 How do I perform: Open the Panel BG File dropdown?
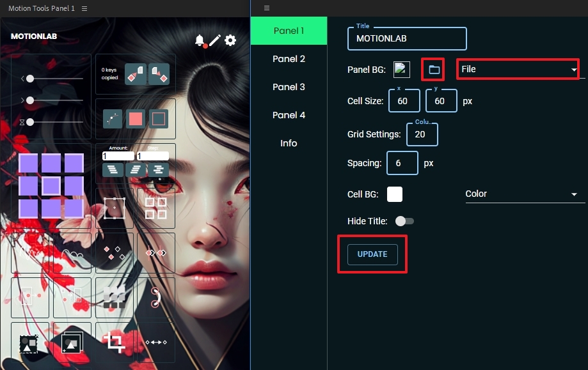pos(517,69)
